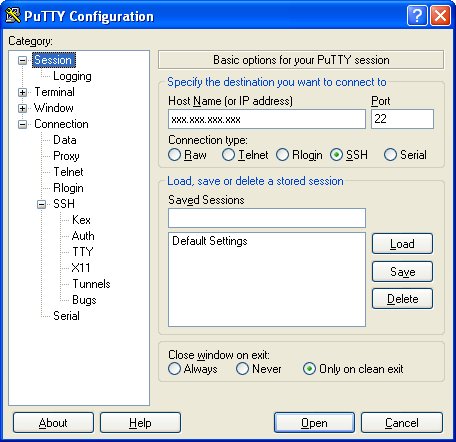The height and width of the screenshot is (442, 456).
Task: Select the Terminal category
Action: click(x=55, y=92)
